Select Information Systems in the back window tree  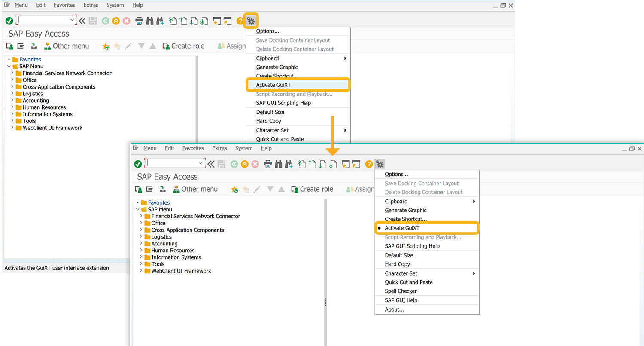(x=44, y=114)
